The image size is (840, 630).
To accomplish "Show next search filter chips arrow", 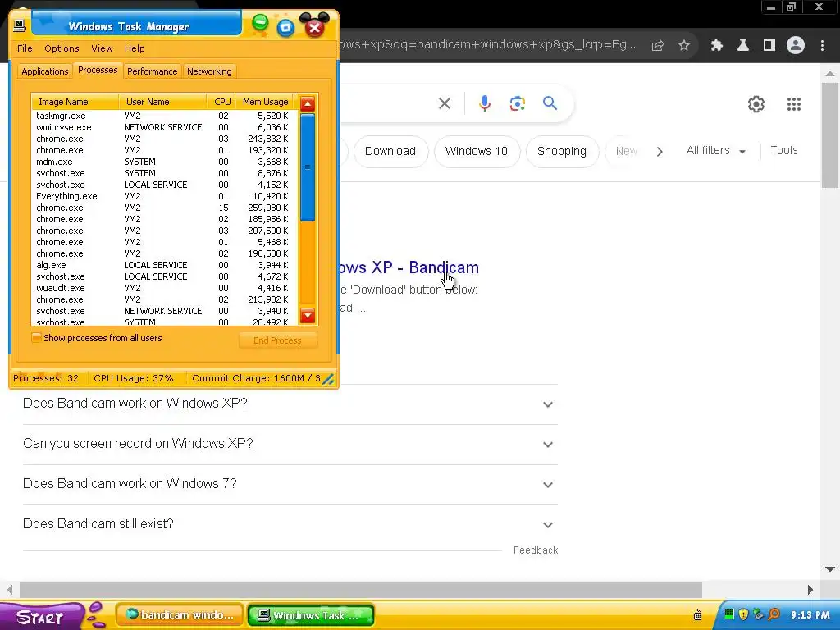I will pos(660,152).
